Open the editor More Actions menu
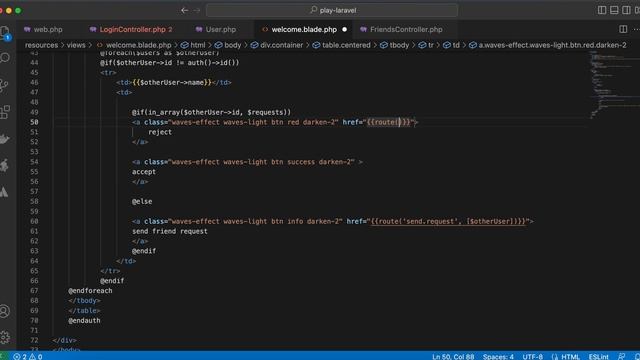 click(636, 29)
